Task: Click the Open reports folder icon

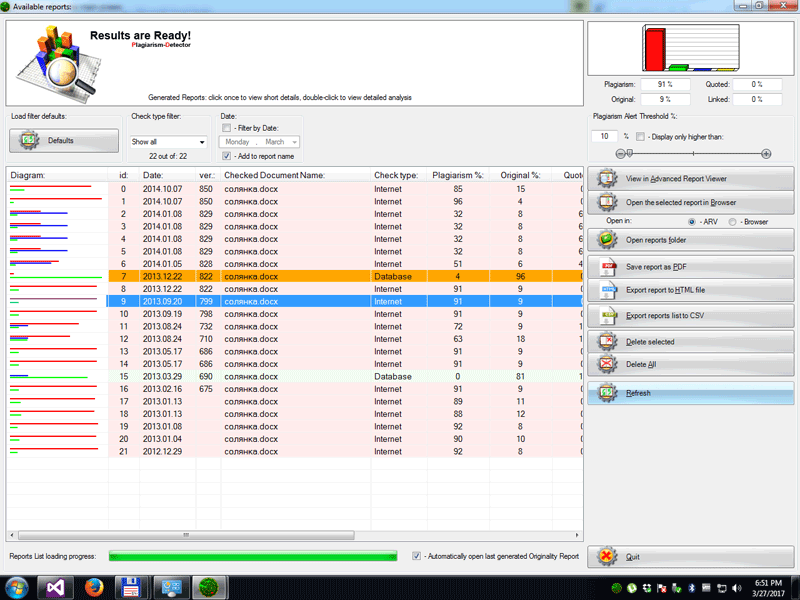Action: pyautogui.click(x=607, y=240)
